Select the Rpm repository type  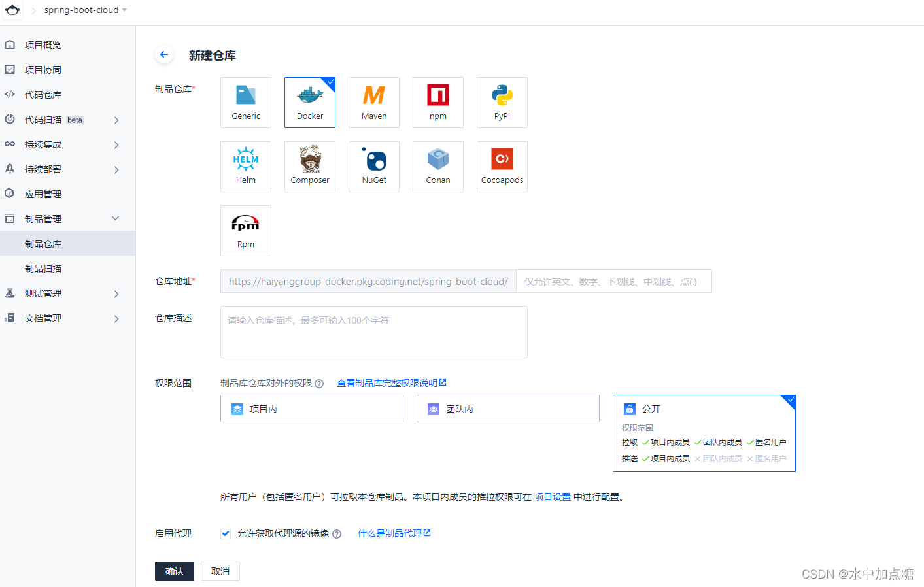tap(246, 231)
